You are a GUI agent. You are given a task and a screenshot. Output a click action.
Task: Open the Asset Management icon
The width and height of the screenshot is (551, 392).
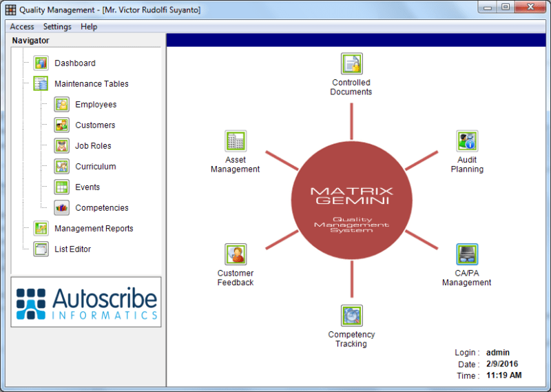tap(236, 141)
